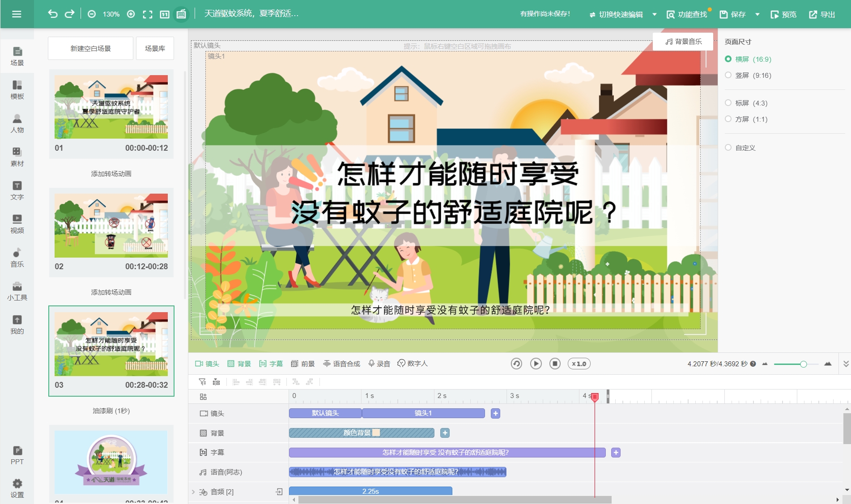Replay the scene from start
The width and height of the screenshot is (851, 504).
point(516,364)
